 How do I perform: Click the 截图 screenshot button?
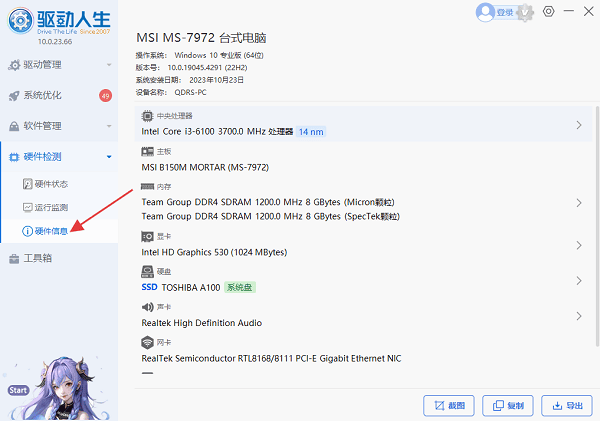click(x=448, y=405)
